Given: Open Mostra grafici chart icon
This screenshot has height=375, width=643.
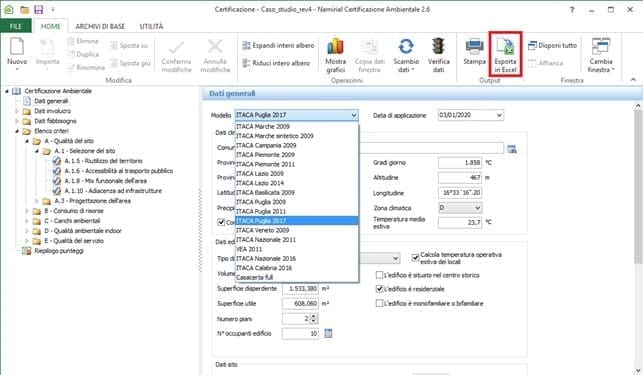Looking at the screenshot, I should point(335,46).
